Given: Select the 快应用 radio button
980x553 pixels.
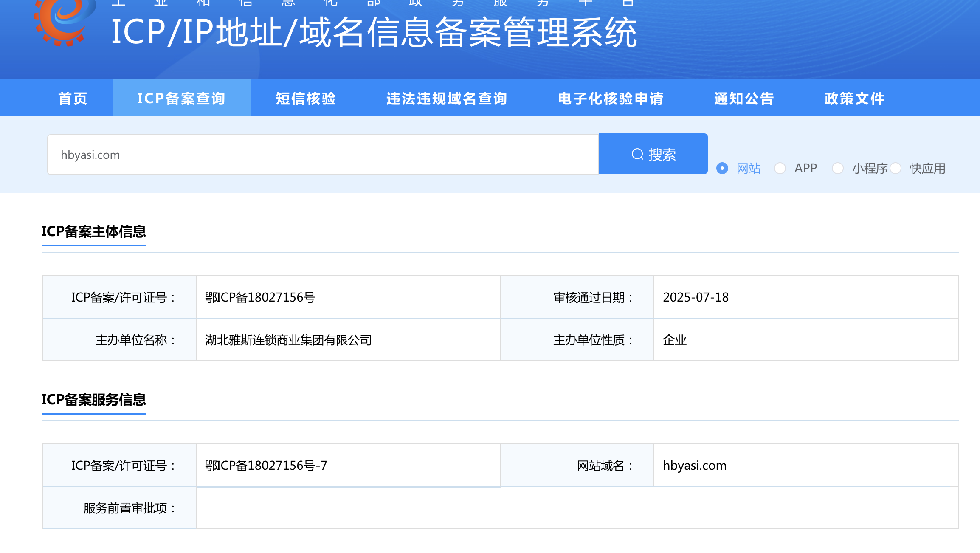Looking at the screenshot, I should pyautogui.click(x=896, y=168).
